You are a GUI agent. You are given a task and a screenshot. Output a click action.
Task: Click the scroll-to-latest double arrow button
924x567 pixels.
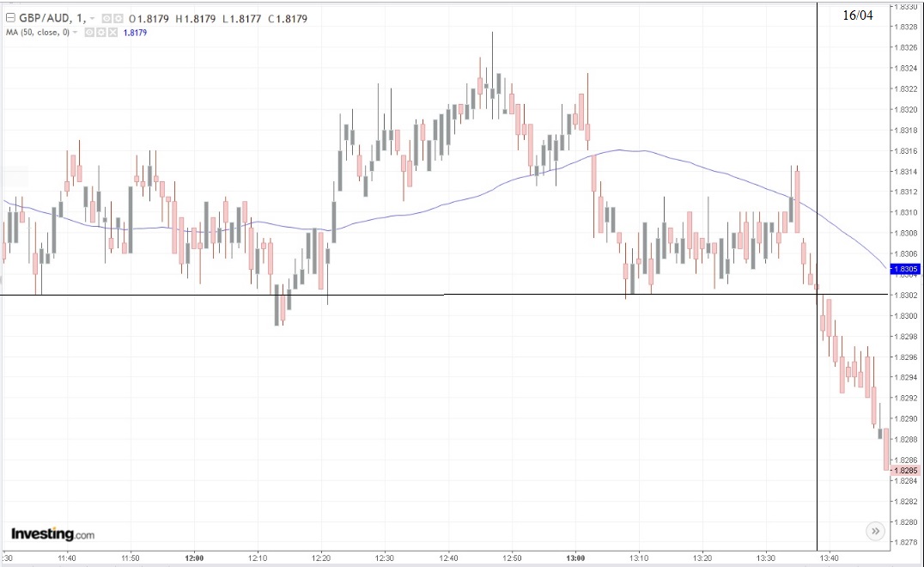pyautogui.click(x=875, y=531)
